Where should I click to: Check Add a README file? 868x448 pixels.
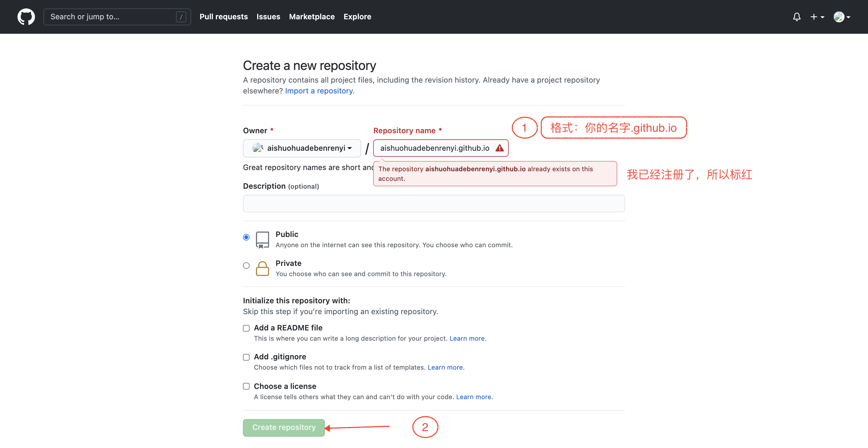246,328
